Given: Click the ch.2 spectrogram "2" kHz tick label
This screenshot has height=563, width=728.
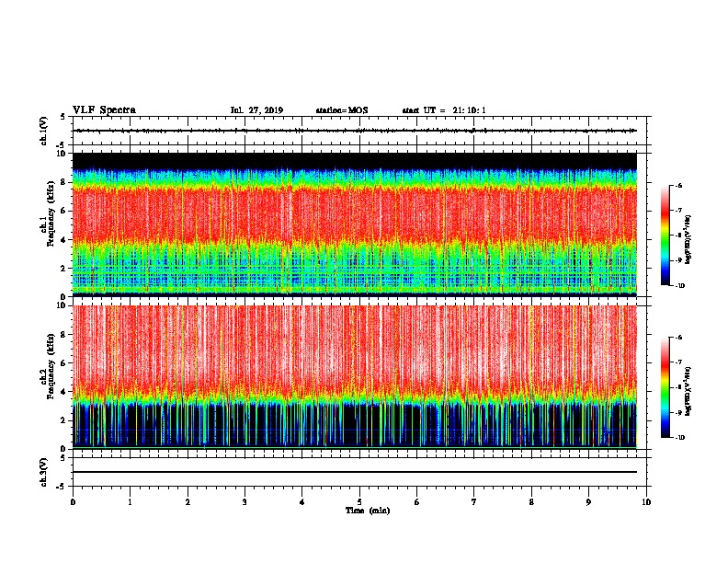Looking at the screenshot, I should coord(64,420).
